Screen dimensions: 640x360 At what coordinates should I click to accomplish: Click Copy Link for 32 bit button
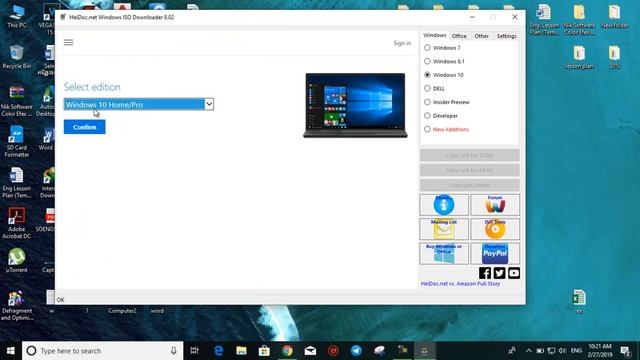tap(469, 155)
